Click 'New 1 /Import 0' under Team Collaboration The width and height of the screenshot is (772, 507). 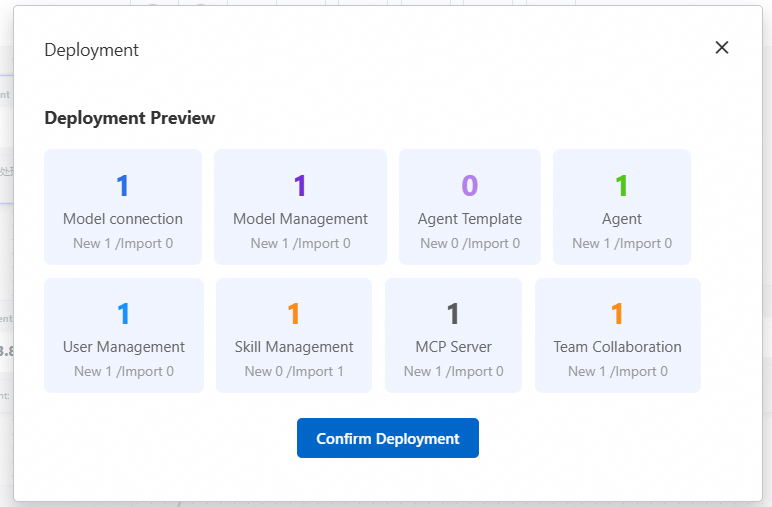(618, 371)
